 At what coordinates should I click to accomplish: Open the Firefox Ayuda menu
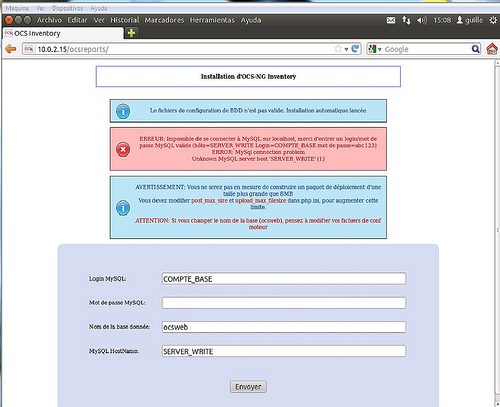[251, 20]
